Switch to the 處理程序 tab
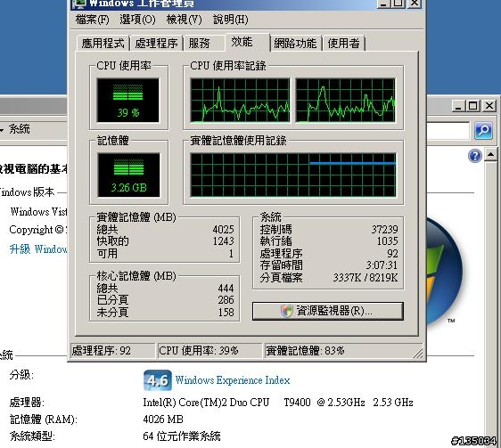 pos(156,43)
